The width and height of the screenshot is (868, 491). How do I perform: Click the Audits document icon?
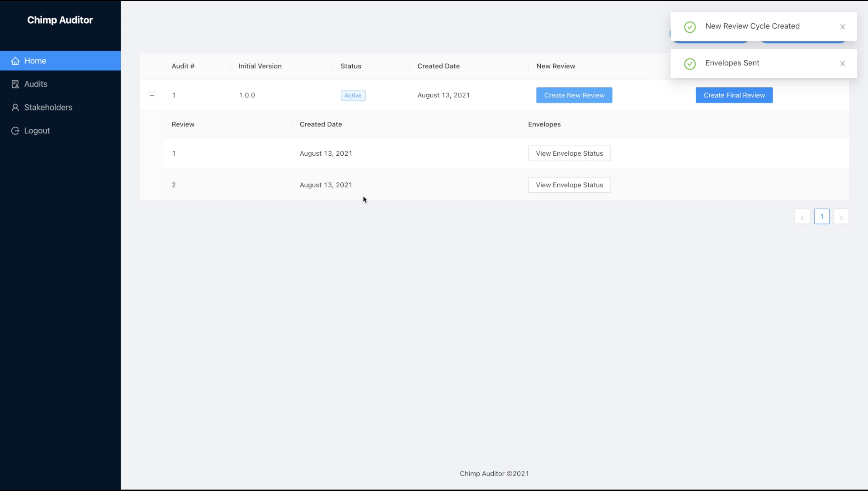click(x=15, y=84)
